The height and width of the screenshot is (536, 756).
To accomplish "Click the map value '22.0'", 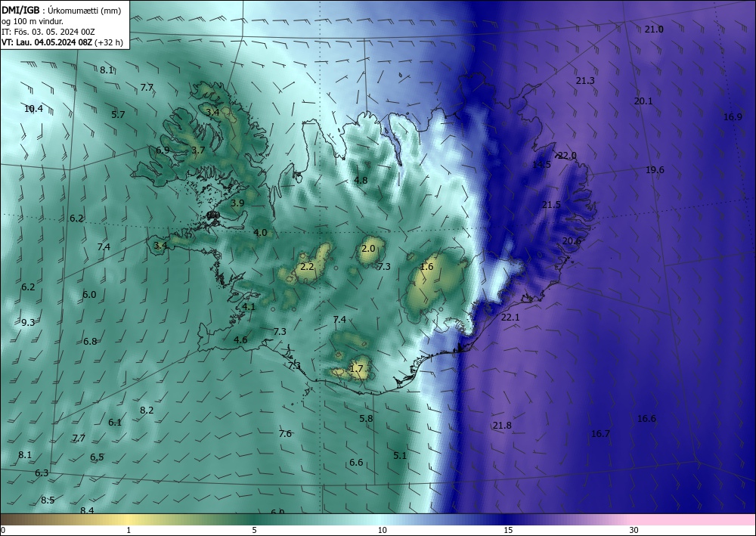I will pos(567,156).
